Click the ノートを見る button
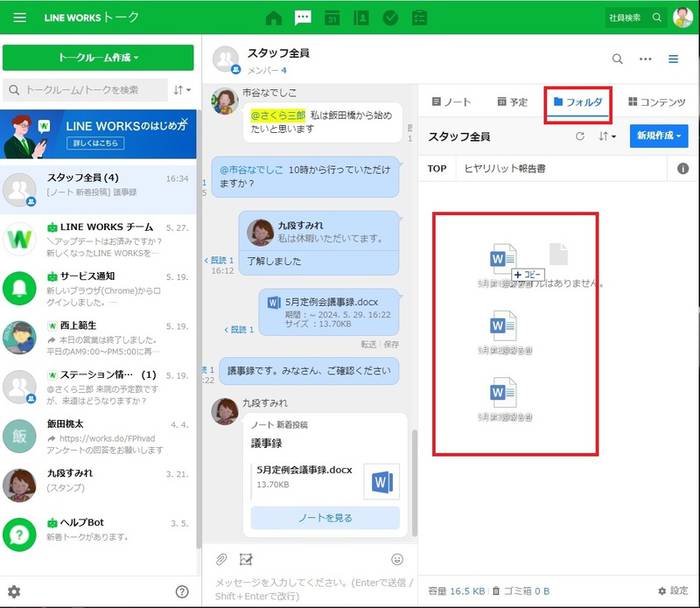700x608 pixels. click(x=325, y=518)
